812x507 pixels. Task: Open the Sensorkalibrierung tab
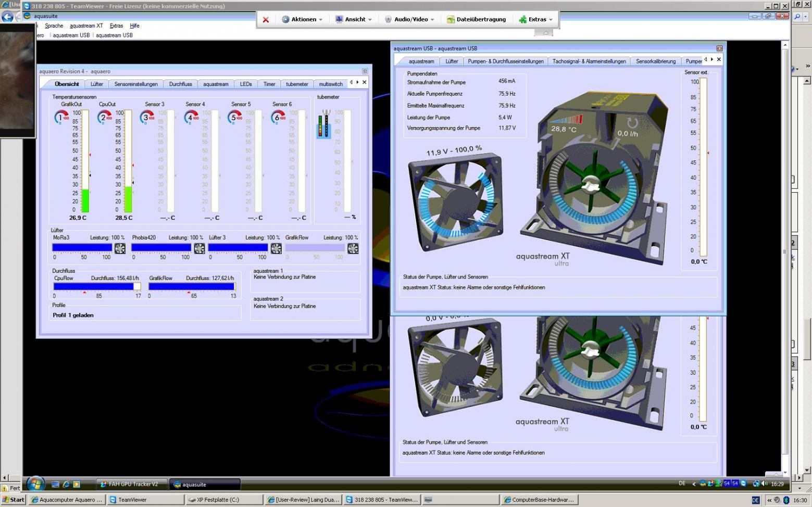656,61
